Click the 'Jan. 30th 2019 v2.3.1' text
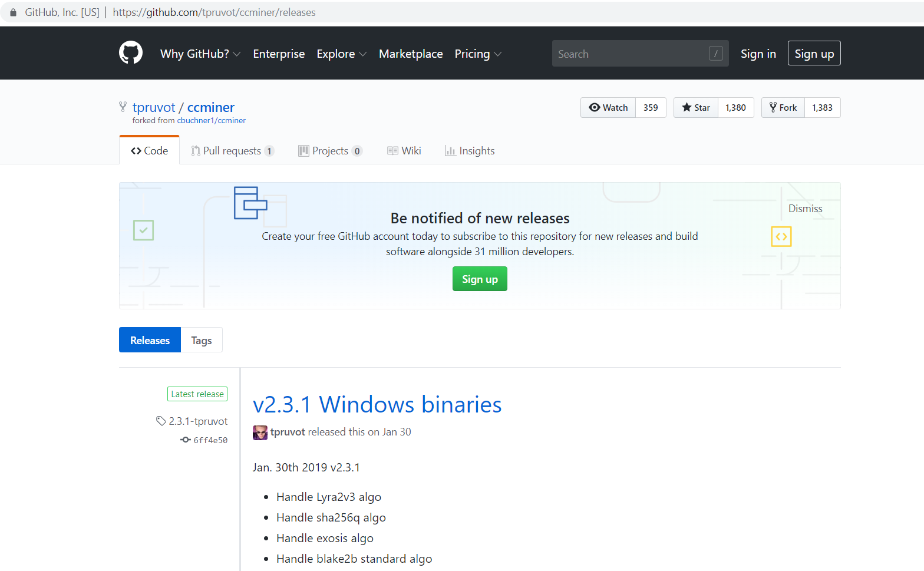 pos(306,467)
